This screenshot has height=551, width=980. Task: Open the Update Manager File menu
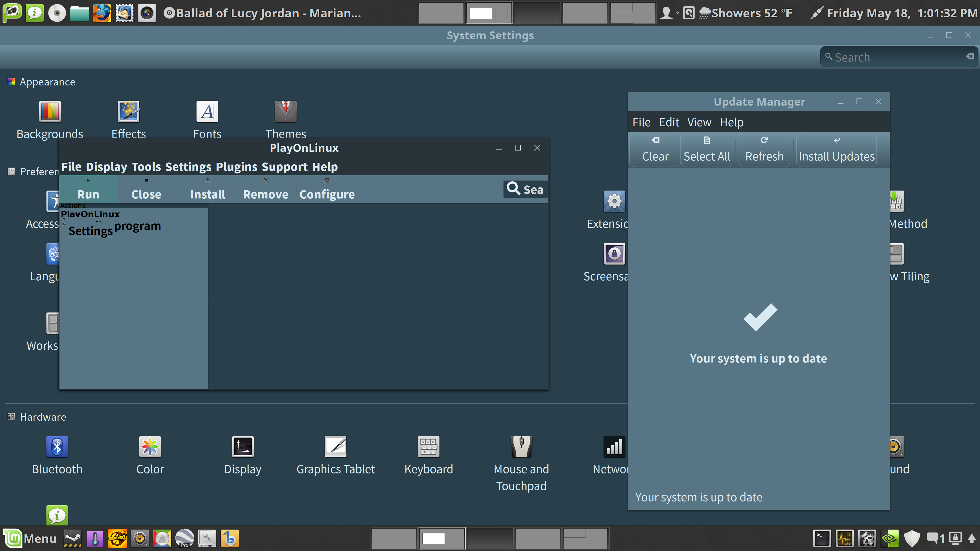pyautogui.click(x=641, y=122)
